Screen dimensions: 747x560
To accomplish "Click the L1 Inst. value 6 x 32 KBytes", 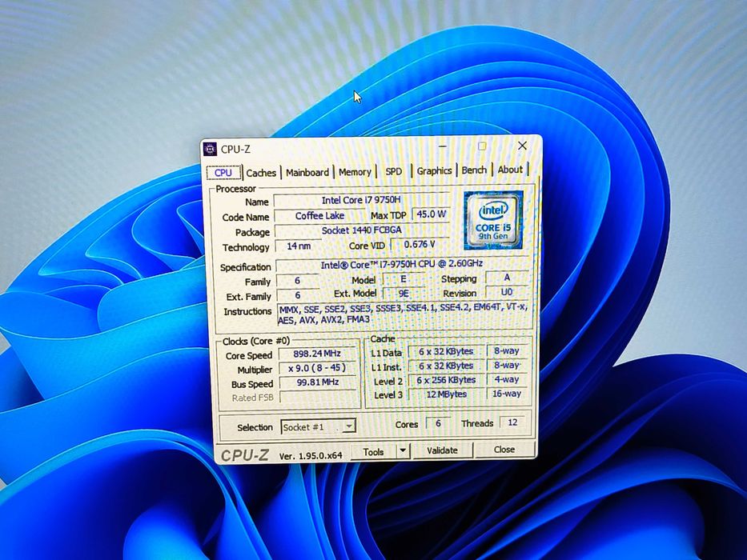I will click(446, 366).
